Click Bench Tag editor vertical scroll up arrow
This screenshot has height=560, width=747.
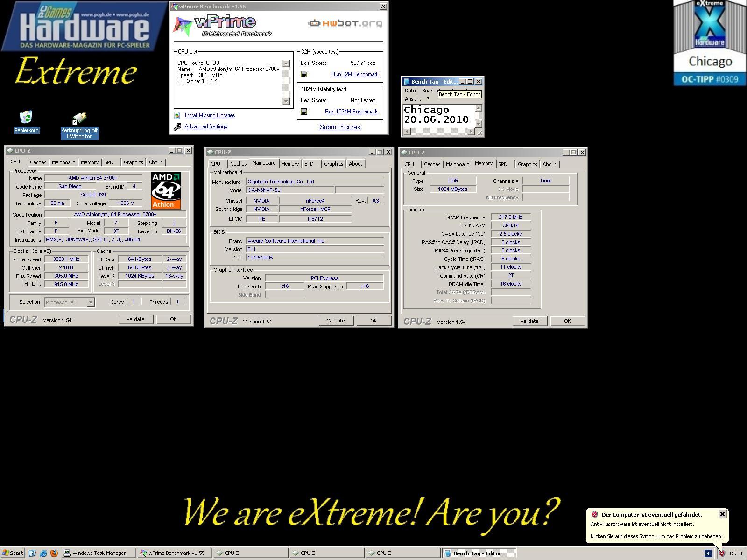point(478,108)
